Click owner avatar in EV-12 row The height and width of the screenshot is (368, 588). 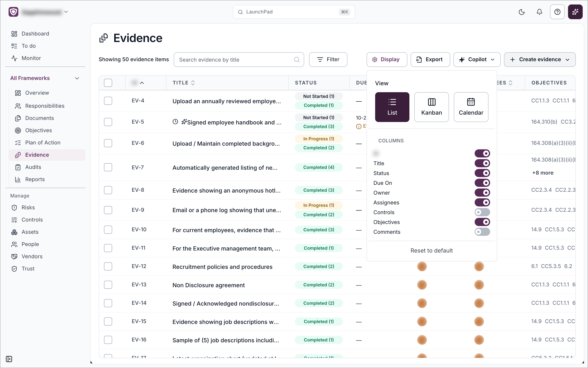click(x=422, y=266)
